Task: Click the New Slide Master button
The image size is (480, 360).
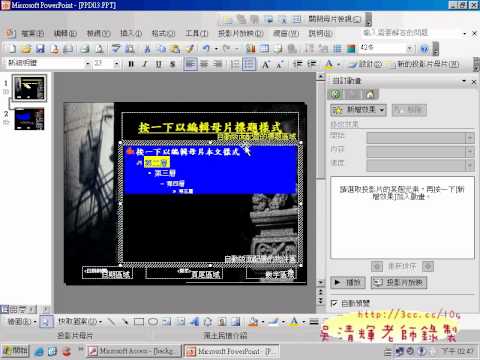Action: 424,64
